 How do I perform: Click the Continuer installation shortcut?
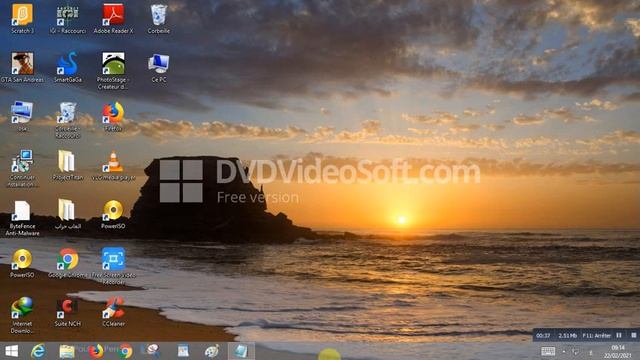[22, 168]
